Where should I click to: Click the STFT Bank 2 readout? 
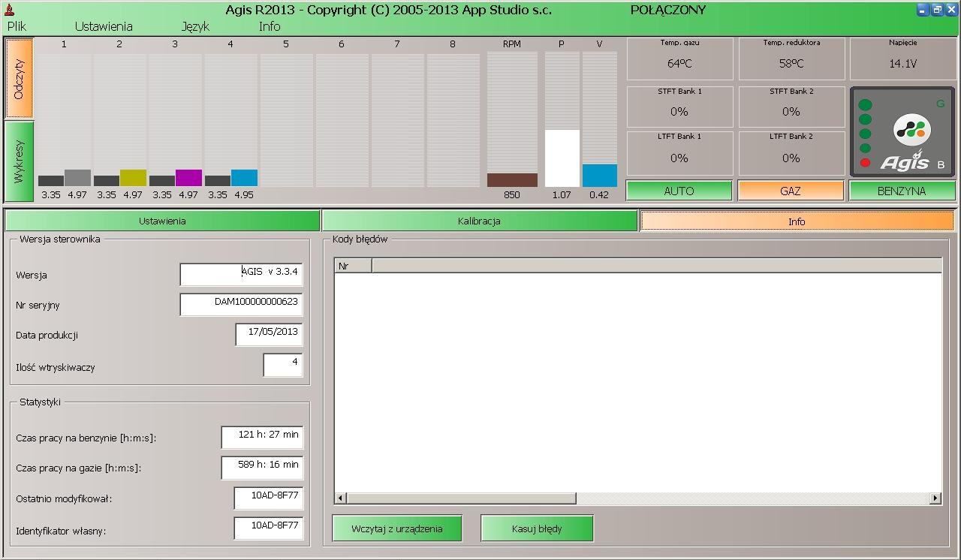(x=791, y=107)
